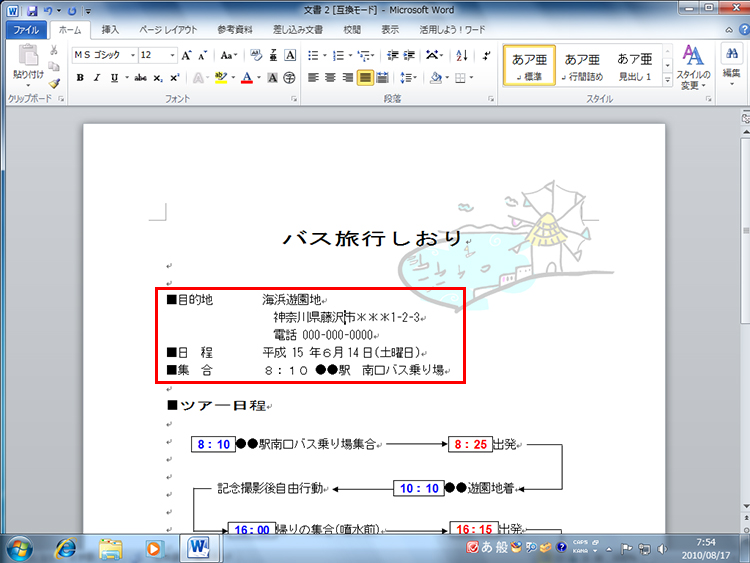
Task: Click the Cut scissors icon
Action: 54,50
